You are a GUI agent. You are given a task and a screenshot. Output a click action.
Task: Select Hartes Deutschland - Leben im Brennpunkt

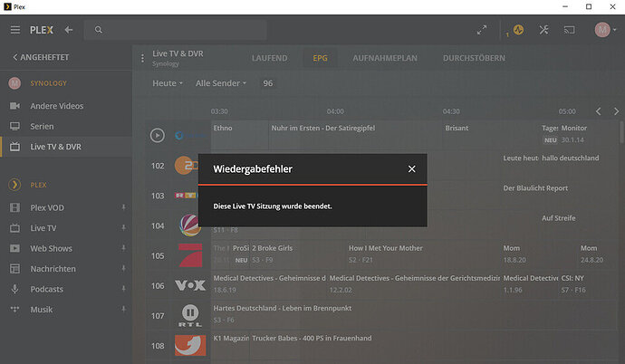point(283,308)
